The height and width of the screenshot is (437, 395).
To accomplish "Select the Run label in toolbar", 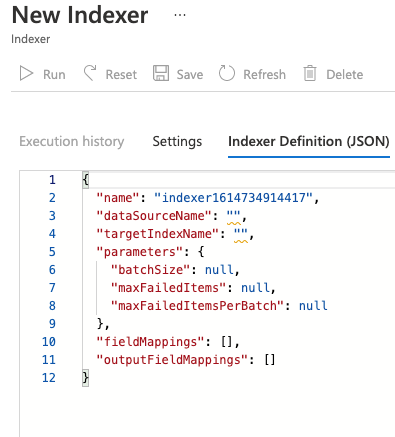I will (54, 75).
